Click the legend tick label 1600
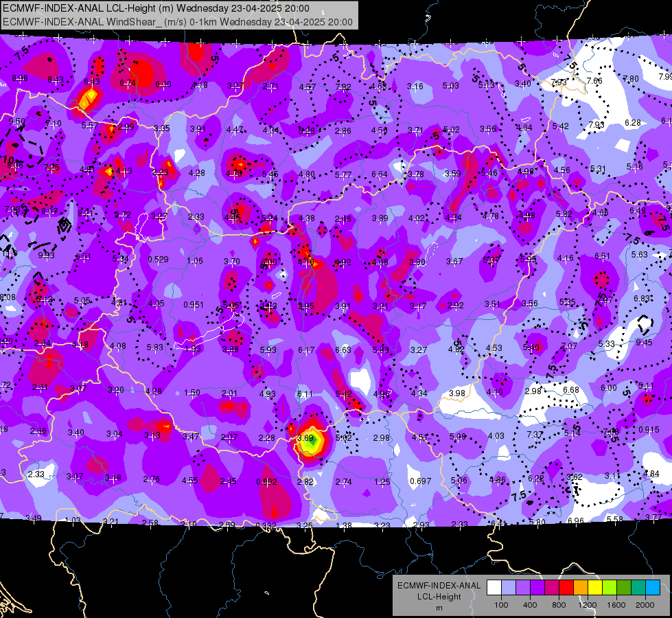 click(616, 605)
